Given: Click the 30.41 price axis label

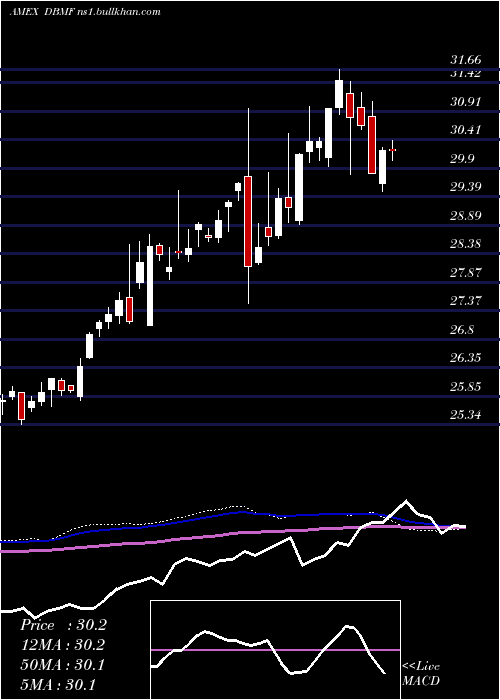Looking at the screenshot, I should click(x=466, y=130).
